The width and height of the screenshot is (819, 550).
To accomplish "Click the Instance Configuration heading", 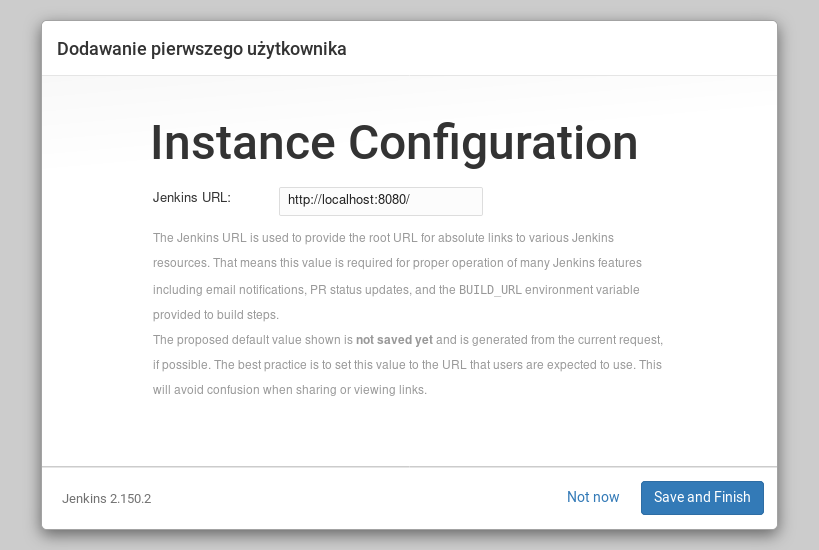I will [394, 143].
